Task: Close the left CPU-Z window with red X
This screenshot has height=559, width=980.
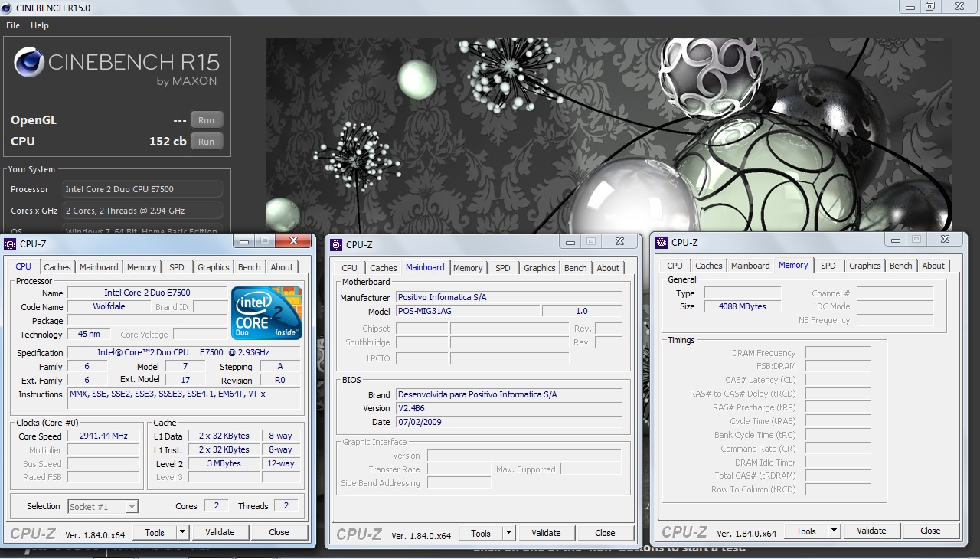Action: (294, 241)
